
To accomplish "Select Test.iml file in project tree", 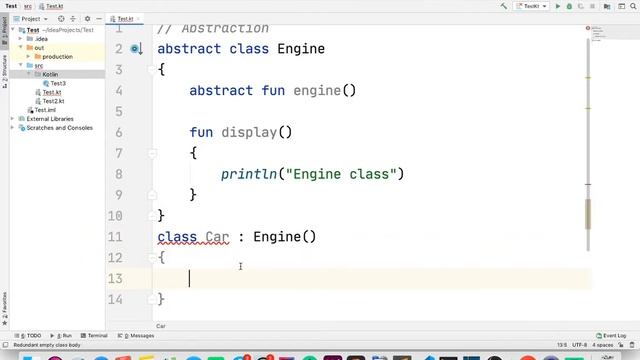I will tap(42, 110).
